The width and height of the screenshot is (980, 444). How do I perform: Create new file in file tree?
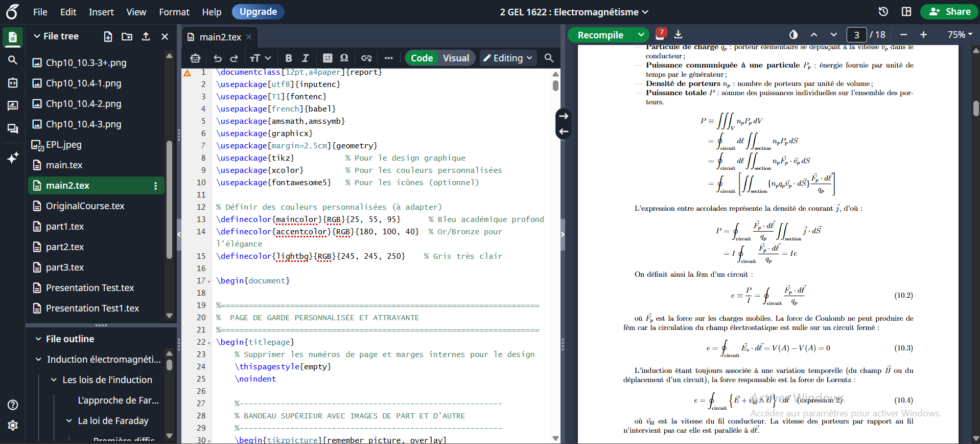108,36
